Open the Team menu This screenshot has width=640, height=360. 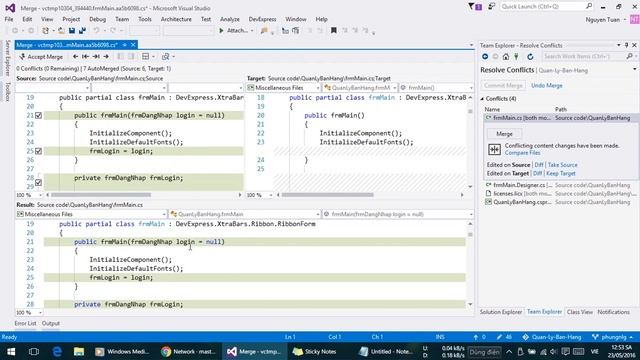coord(122,19)
